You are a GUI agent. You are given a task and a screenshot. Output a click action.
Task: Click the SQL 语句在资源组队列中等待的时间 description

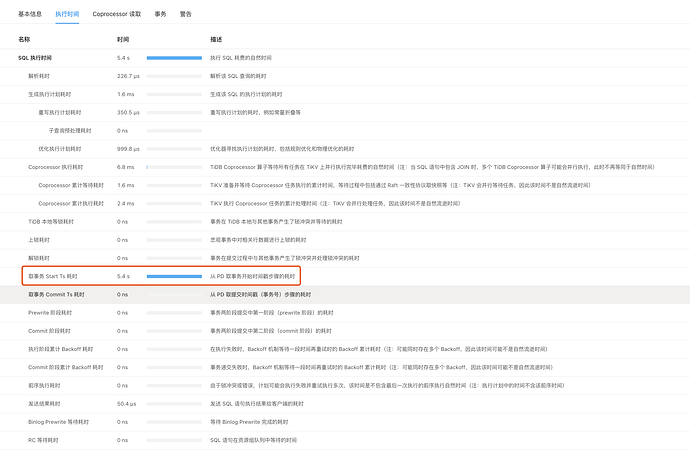pos(253,440)
